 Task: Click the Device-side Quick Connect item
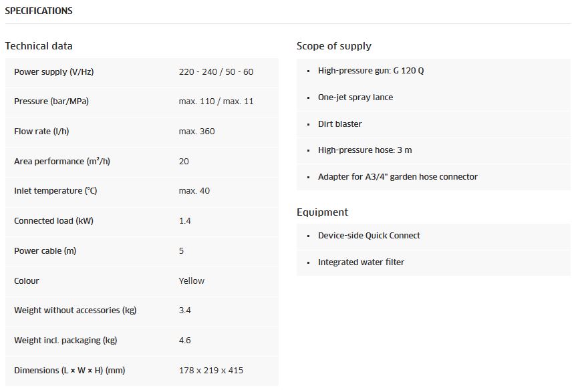[369, 236]
